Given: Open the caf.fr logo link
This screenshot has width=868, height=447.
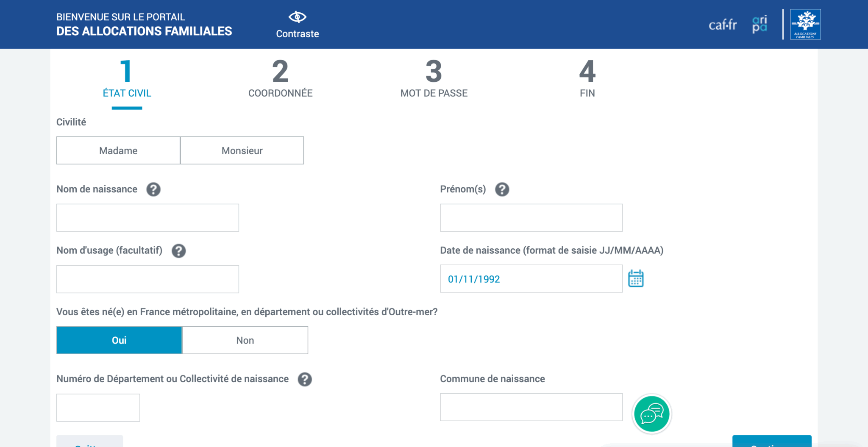Looking at the screenshot, I should (723, 25).
